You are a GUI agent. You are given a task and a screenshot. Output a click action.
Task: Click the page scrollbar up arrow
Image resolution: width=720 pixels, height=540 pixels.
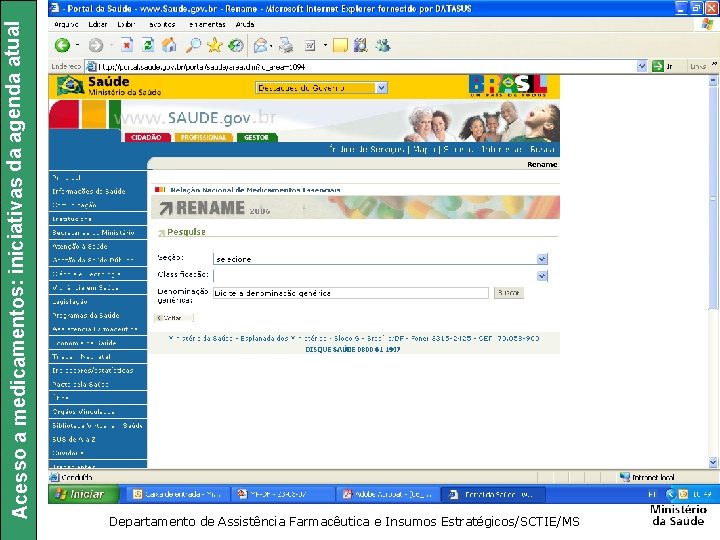coord(713,80)
